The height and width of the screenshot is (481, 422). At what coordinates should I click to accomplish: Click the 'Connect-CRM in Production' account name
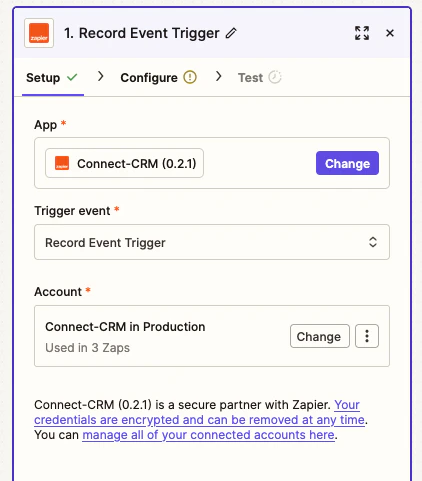click(x=125, y=327)
